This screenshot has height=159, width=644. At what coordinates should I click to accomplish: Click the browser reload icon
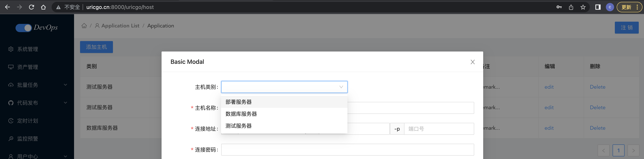pyautogui.click(x=31, y=7)
